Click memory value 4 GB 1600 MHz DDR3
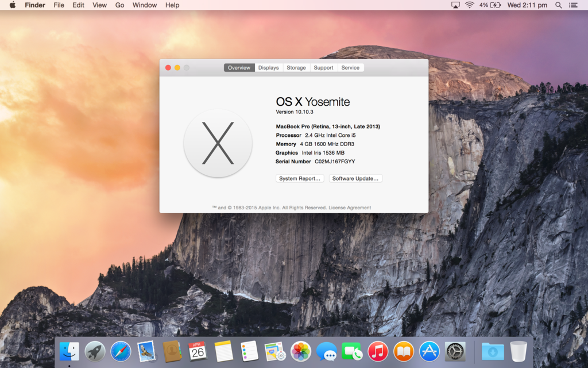 click(327, 144)
